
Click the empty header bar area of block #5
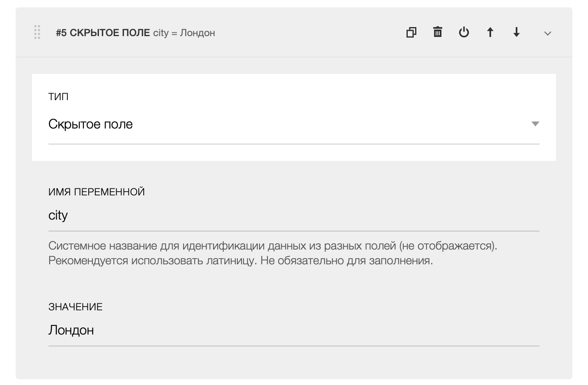coord(308,33)
